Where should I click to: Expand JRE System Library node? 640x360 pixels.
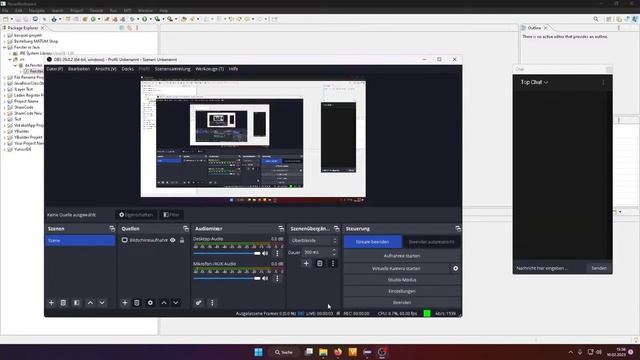click(10, 53)
